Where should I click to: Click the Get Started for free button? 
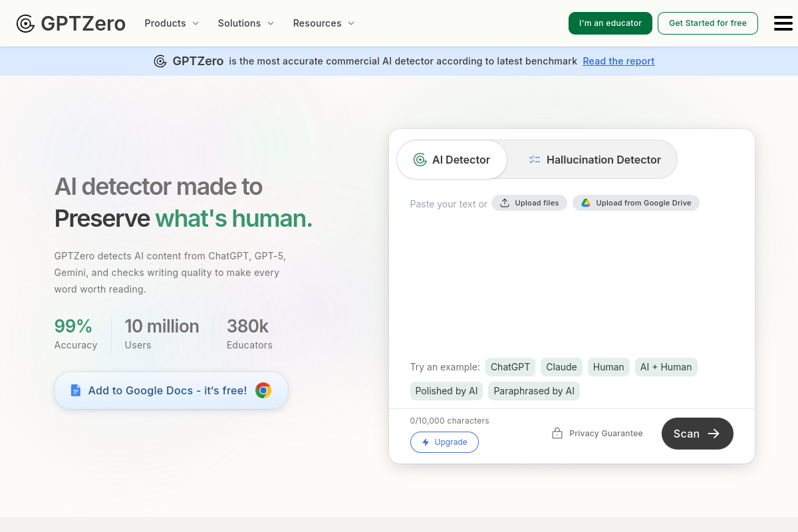click(708, 23)
